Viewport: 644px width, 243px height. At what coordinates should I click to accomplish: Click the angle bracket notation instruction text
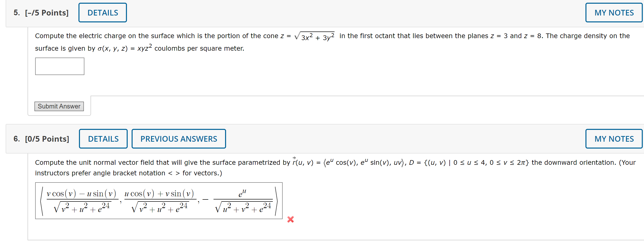(x=128, y=173)
